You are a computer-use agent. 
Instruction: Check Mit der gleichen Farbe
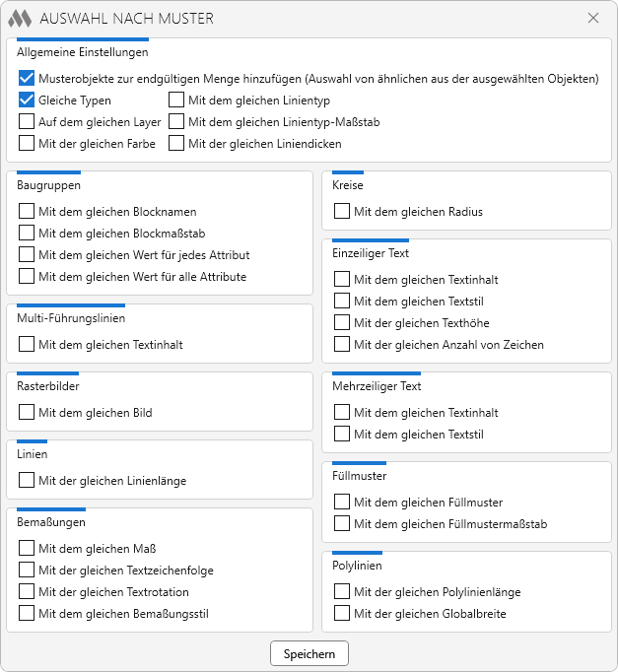[x=27, y=143]
